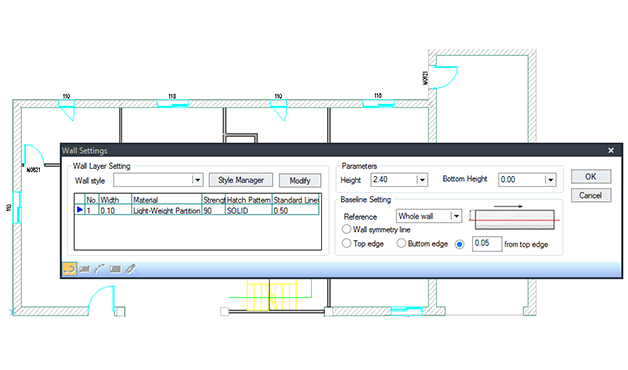
Task: Click the pick/eyedropper parameters icon
Action: pos(131,269)
